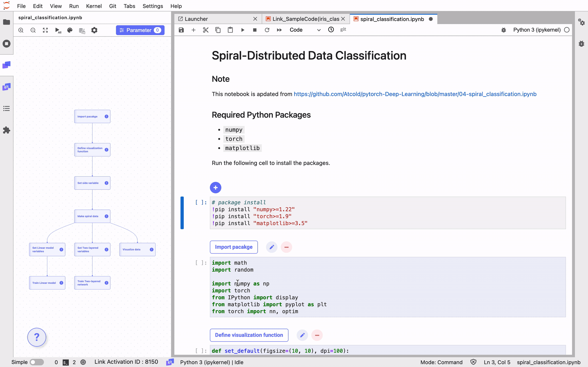Open the palette theme icon in the pipeline toolbar
This screenshot has height=367, width=588.
(x=70, y=30)
